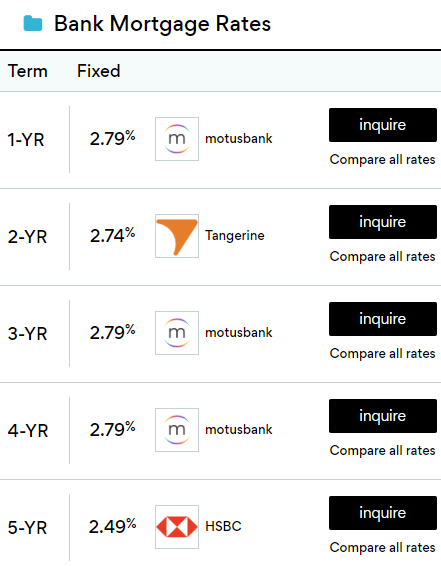Click the Term column header
The image size is (441, 566).
click(x=28, y=71)
